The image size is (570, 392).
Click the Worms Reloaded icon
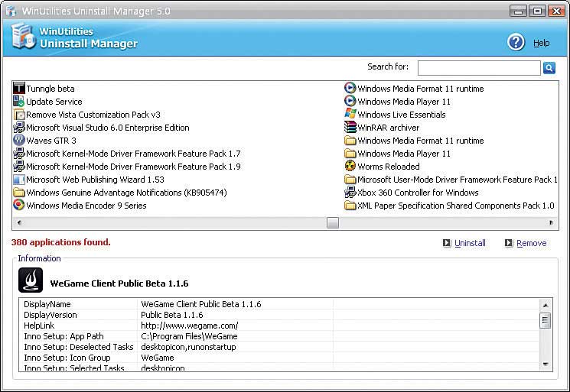point(350,167)
